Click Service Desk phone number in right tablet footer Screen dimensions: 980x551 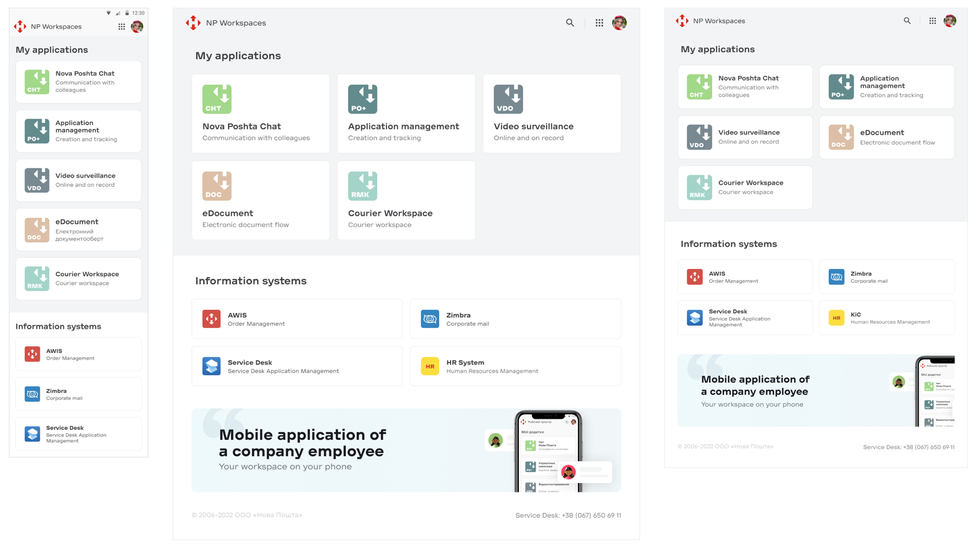point(929,447)
